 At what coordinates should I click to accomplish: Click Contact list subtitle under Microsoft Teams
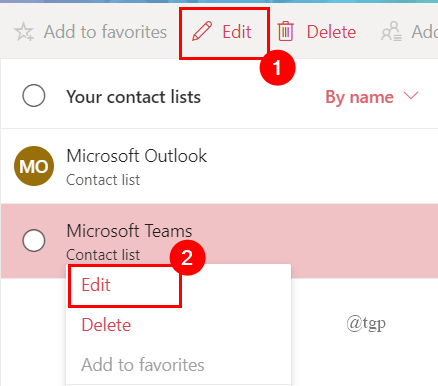click(103, 255)
